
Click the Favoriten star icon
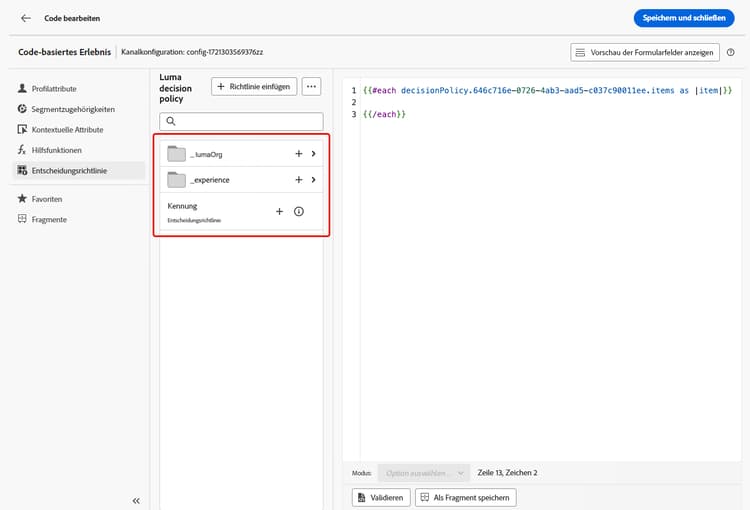pos(22,198)
